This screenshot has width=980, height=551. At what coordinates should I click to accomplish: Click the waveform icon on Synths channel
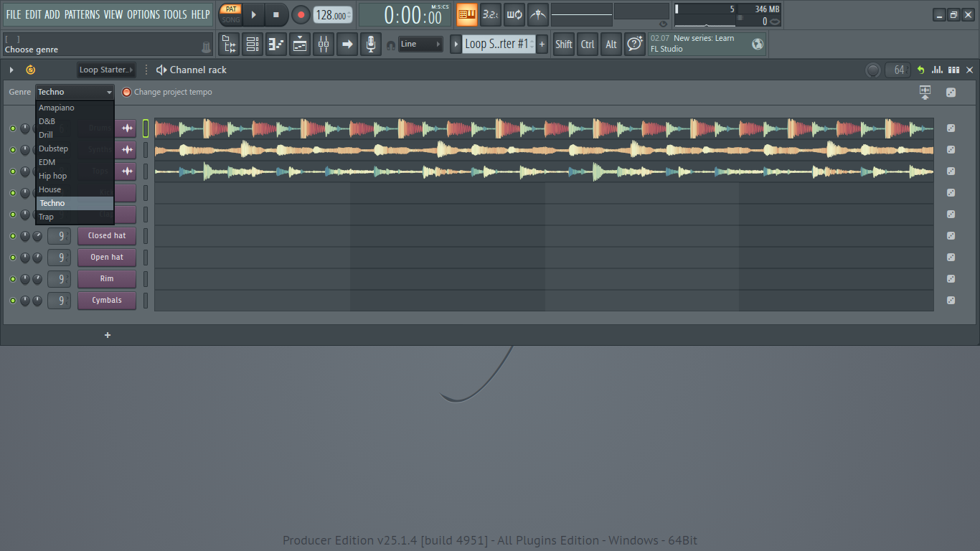[x=128, y=150]
